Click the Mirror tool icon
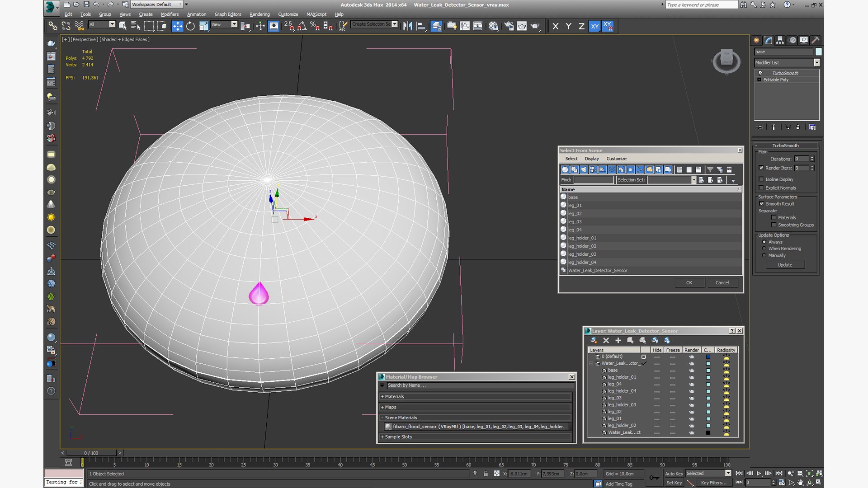 (x=407, y=26)
